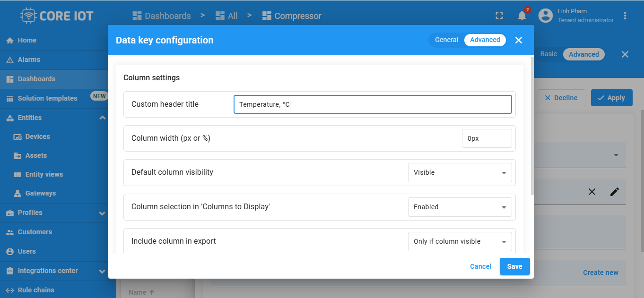Edit data key with pencil icon

[x=615, y=192]
